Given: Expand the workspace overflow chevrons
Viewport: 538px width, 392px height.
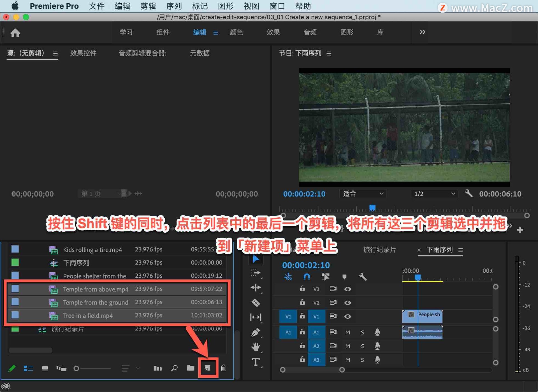Looking at the screenshot, I should [x=422, y=32].
